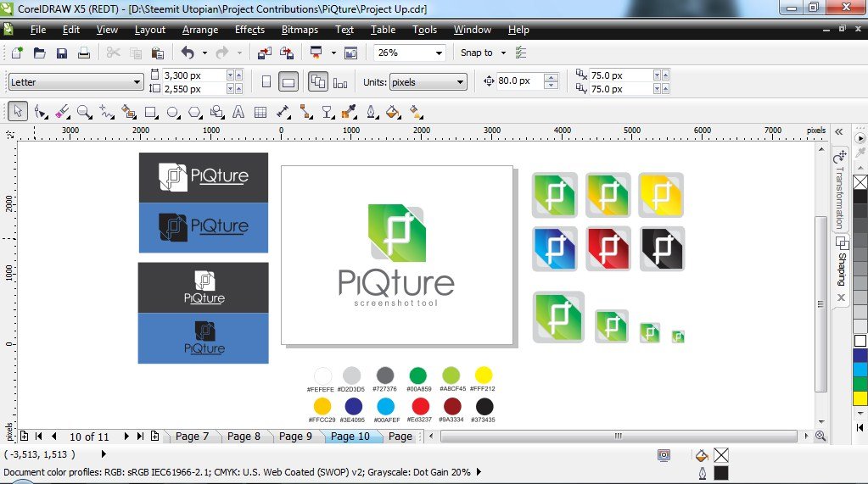Select the Color Eyedropper tool

[x=349, y=112]
